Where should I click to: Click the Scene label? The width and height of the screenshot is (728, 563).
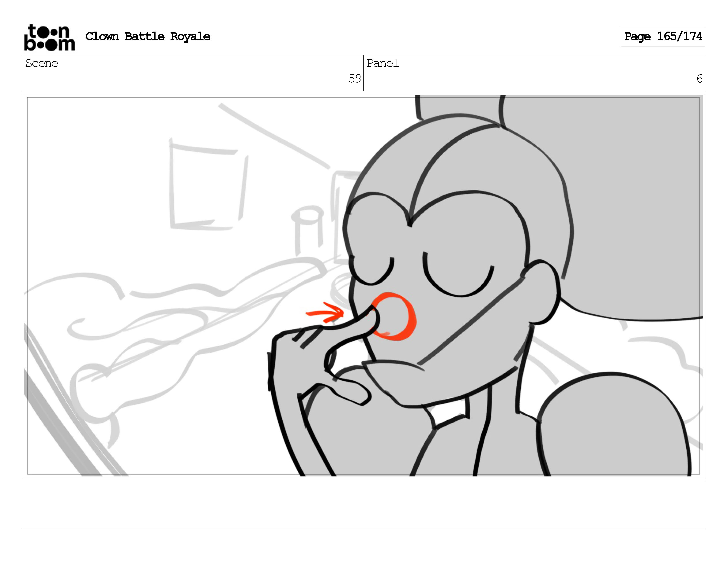(x=42, y=63)
